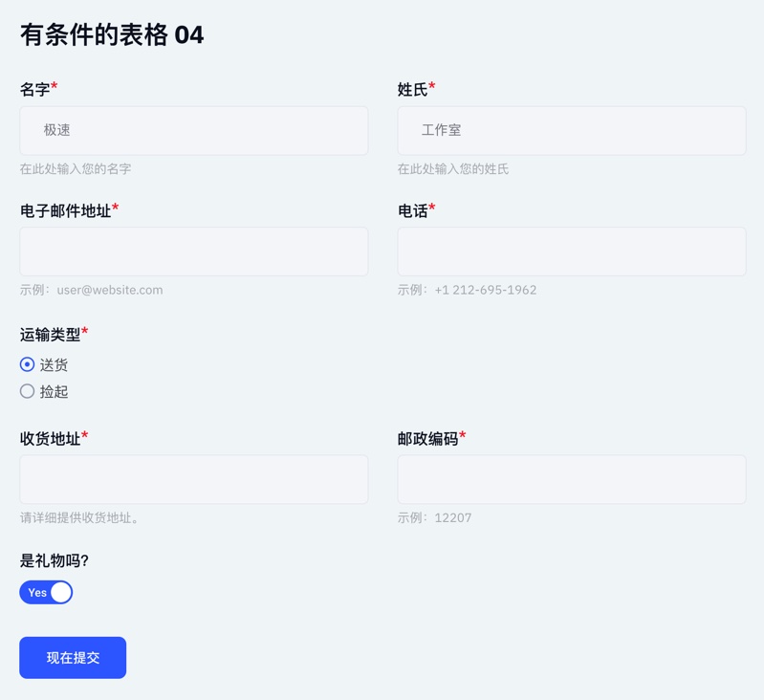Click the 运输类型 label
764x700 pixels.
[x=50, y=335]
